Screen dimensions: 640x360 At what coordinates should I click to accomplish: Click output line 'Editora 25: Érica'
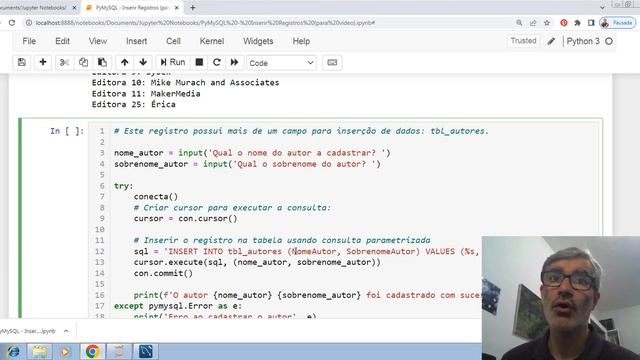(x=133, y=104)
